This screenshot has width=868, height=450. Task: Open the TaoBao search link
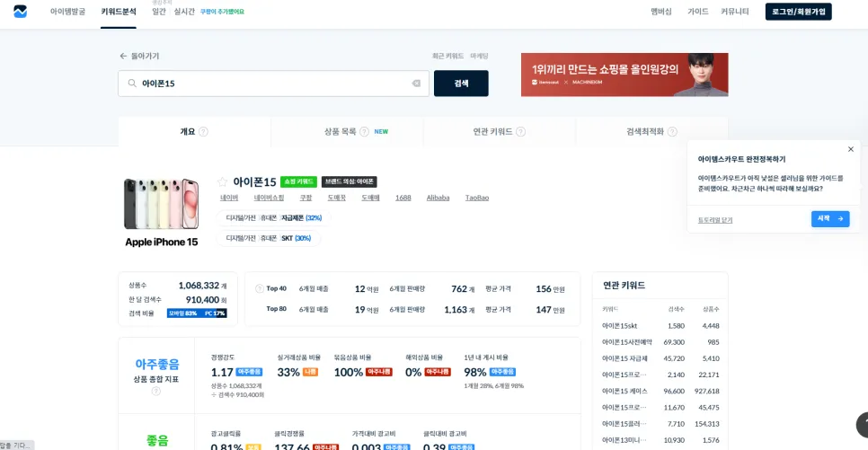coord(476,198)
